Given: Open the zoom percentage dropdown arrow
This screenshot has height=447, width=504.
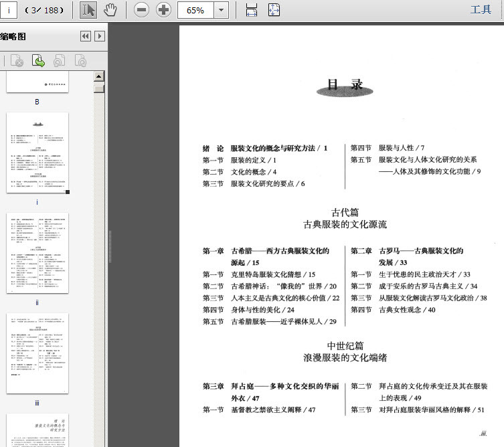Looking at the screenshot, I should pyautogui.click(x=221, y=10).
